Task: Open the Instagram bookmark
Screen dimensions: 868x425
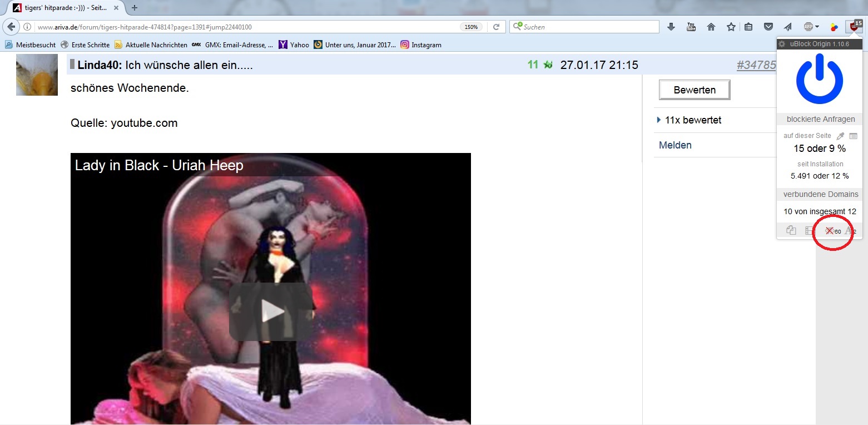Action: [x=421, y=45]
